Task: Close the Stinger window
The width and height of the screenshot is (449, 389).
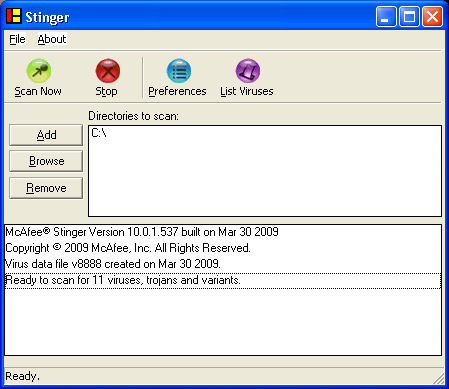Action: coord(432,16)
